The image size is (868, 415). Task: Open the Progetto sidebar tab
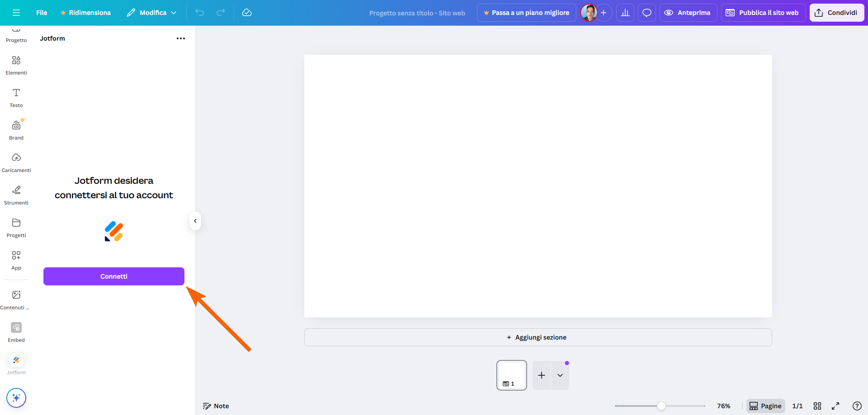coord(16,36)
